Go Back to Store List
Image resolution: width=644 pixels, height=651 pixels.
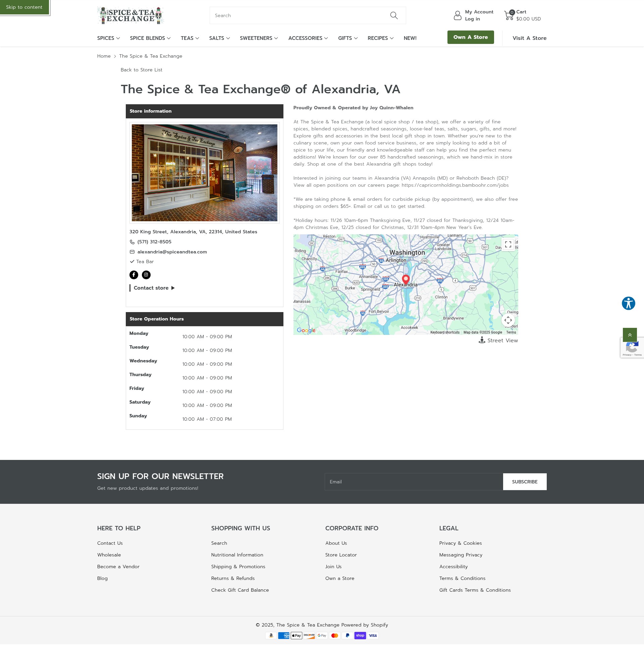click(x=141, y=70)
